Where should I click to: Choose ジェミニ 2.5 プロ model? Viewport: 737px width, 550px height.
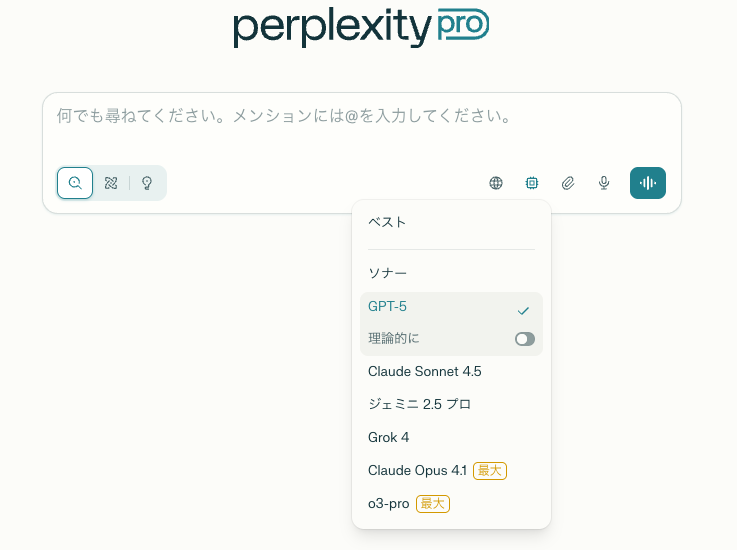(419, 404)
